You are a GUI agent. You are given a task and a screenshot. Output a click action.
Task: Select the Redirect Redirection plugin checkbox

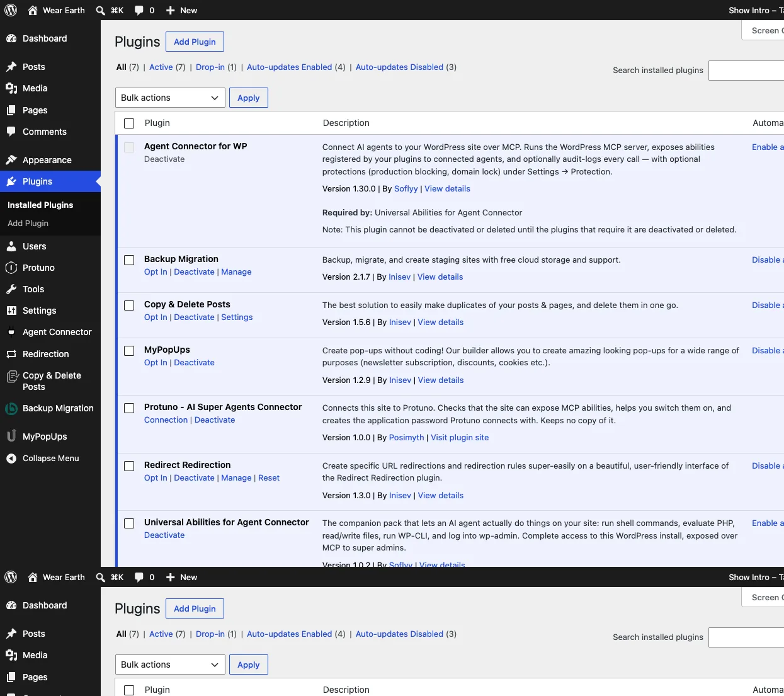[129, 466]
